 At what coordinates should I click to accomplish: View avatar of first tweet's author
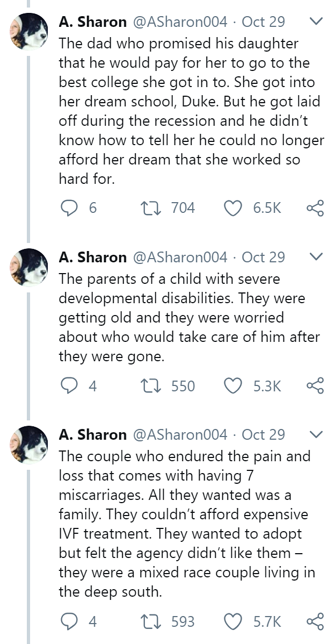click(x=28, y=32)
